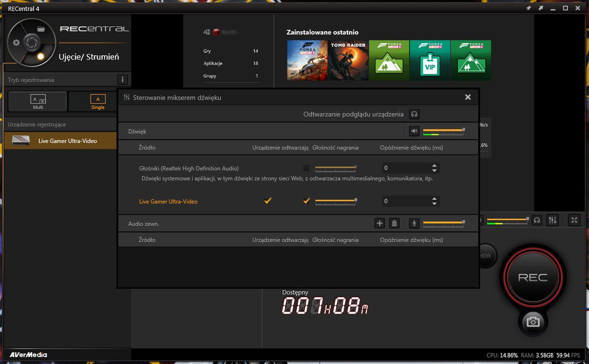This screenshot has width=589, height=364.
Task: Adjust main window volume slider beside headphones
Action: 508,220
